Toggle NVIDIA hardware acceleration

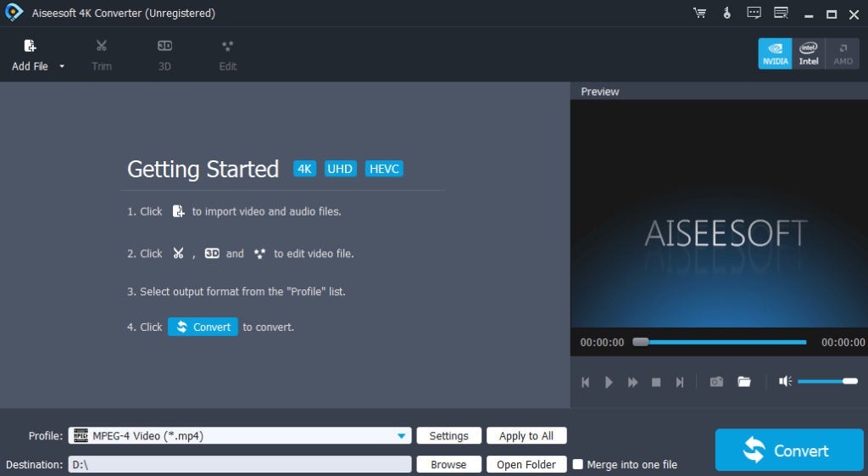[x=775, y=53]
